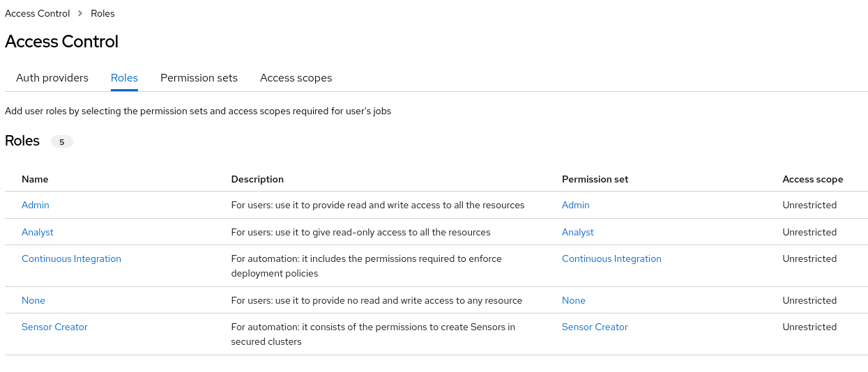
Task: Click the Access scope column header
Action: (x=812, y=179)
